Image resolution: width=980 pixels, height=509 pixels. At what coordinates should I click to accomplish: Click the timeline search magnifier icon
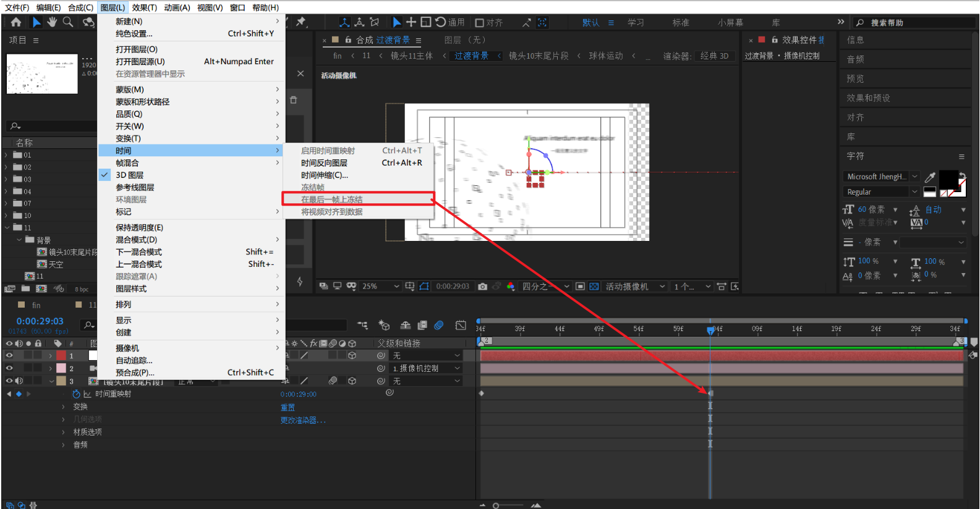89,325
